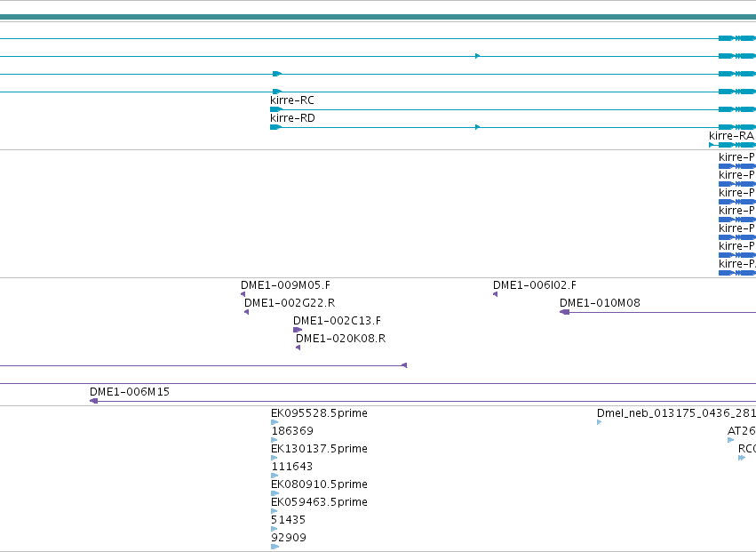Open the DME1-006I02.F feature label
756x552 pixels.
535,285
